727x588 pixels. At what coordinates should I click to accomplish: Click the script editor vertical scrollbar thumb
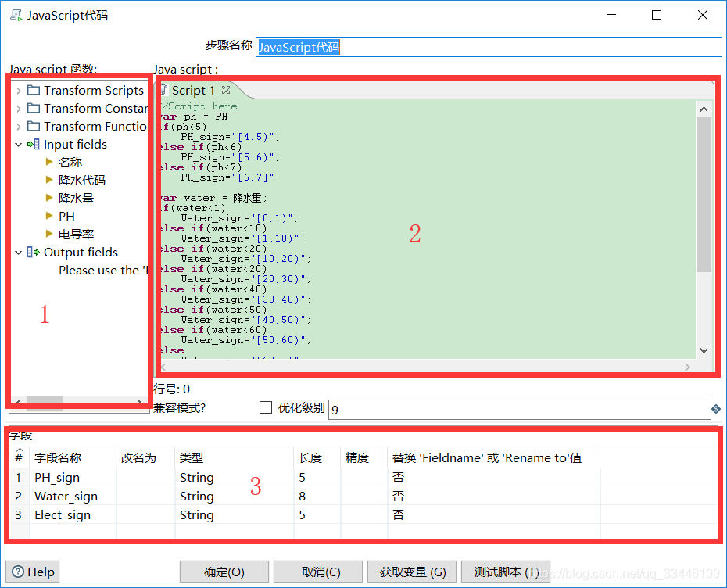pos(704,195)
